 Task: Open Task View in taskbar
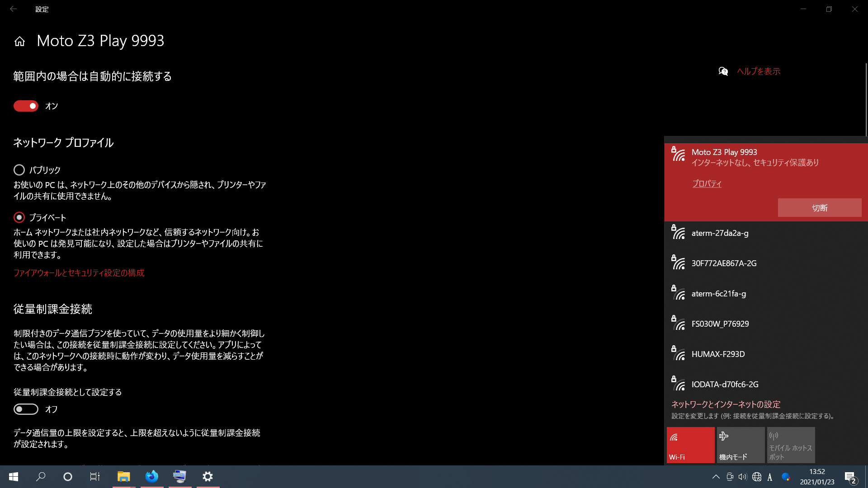(94, 477)
